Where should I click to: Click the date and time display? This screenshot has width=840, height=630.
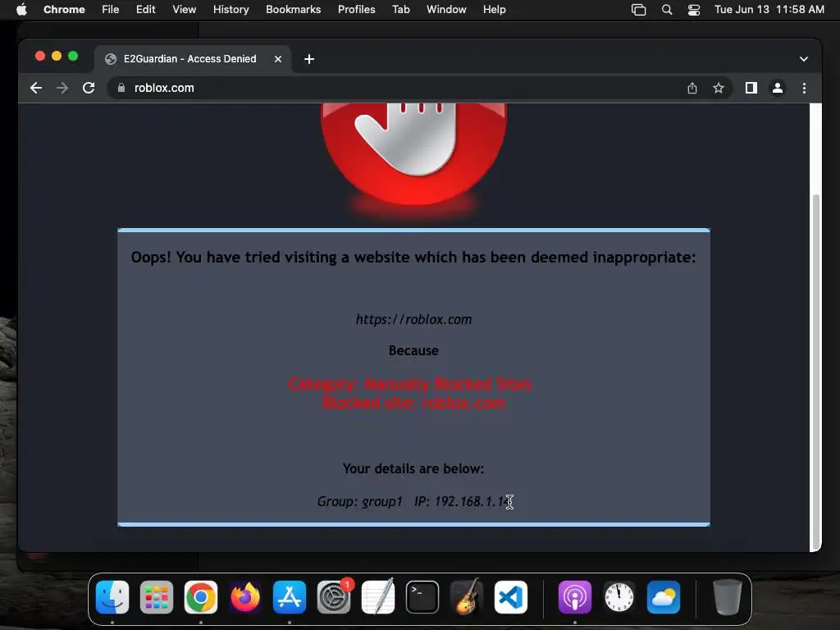point(769,10)
